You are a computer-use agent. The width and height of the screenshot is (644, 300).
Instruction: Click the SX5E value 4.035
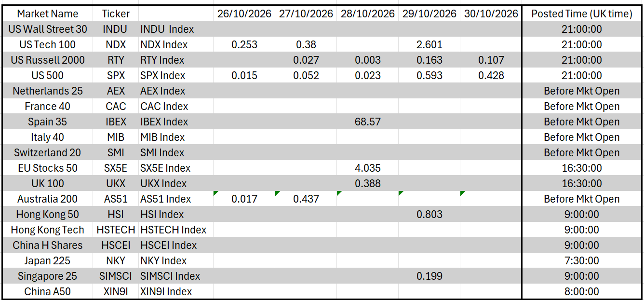coord(368,168)
